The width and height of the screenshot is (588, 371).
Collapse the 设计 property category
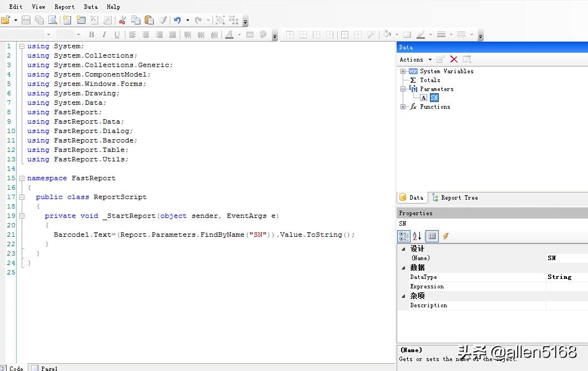point(403,249)
